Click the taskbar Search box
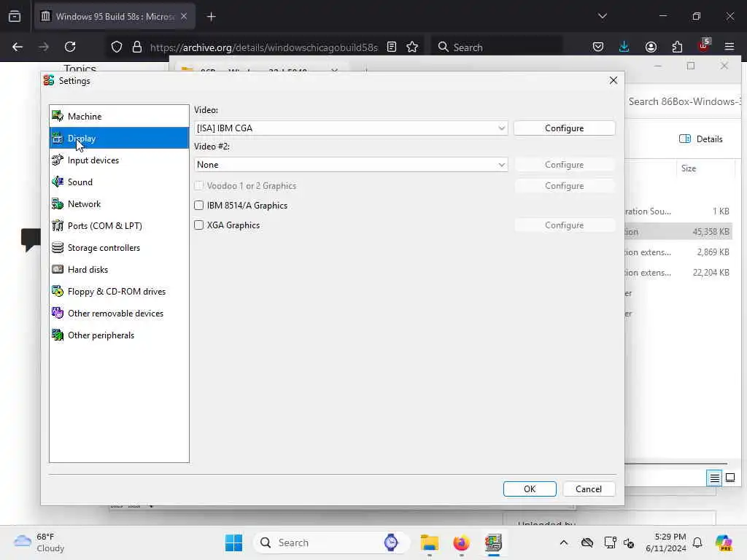This screenshot has height=560, width=747. tap(332, 542)
